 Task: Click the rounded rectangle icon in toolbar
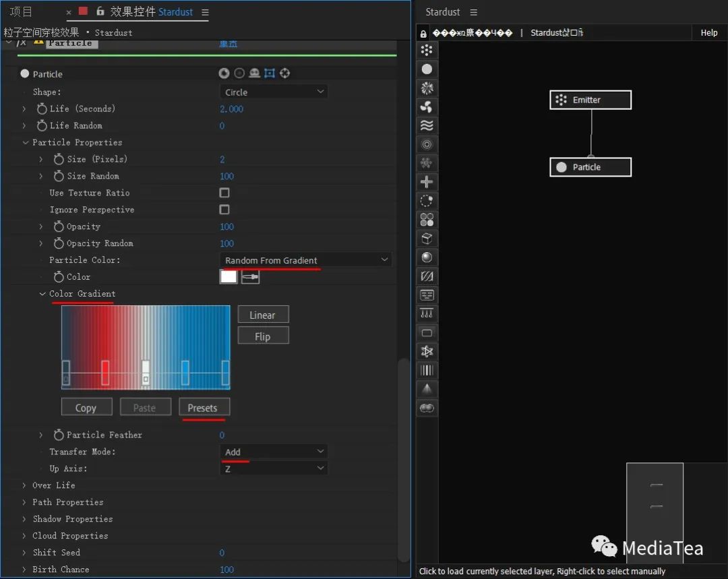(x=427, y=333)
